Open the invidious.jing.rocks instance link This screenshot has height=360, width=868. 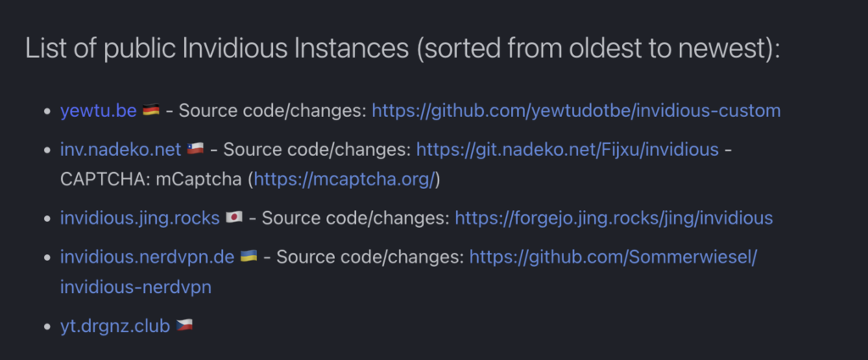click(x=140, y=218)
